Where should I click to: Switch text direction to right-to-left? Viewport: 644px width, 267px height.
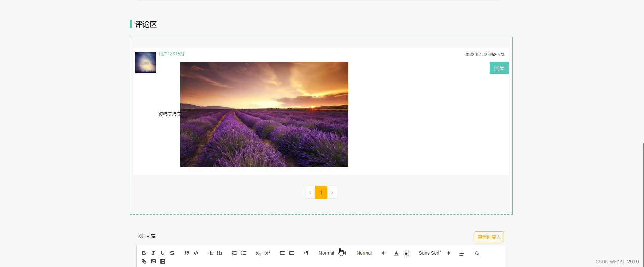(x=306, y=253)
